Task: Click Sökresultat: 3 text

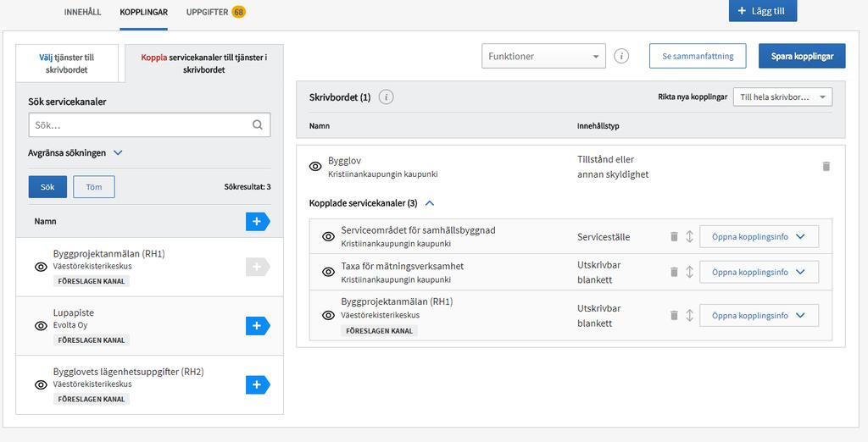Action: [x=248, y=187]
